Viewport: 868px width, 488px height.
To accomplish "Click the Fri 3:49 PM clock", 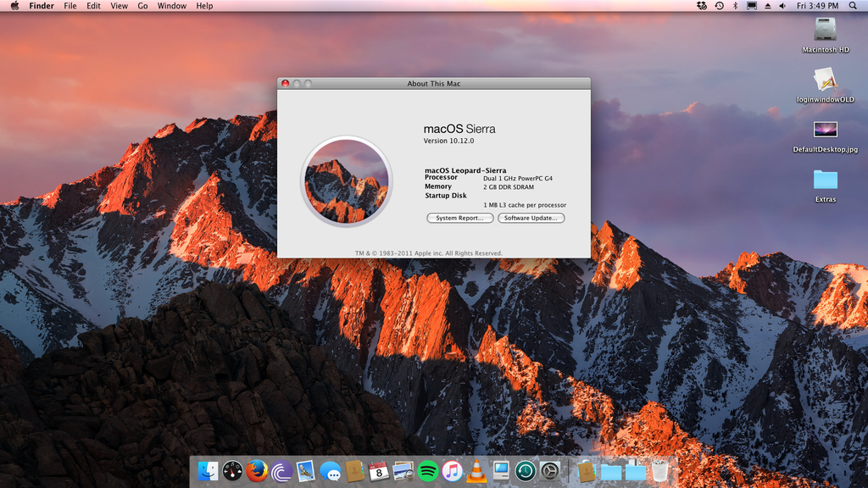I will (x=818, y=6).
